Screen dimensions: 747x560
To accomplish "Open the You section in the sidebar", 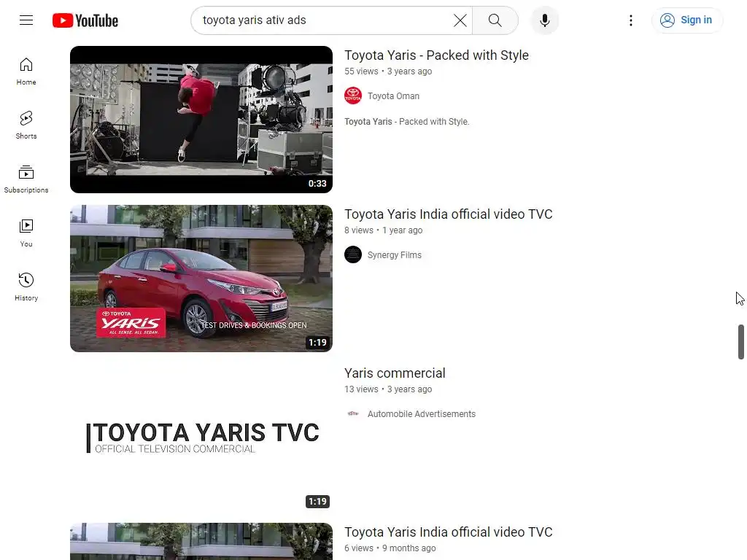I will [x=26, y=233].
